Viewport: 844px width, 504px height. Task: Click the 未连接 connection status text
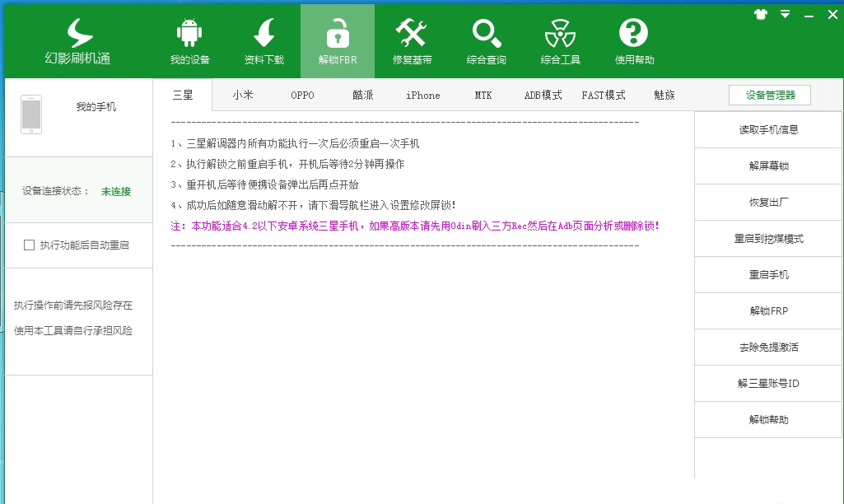pyautogui.click(x=116, y=191)
